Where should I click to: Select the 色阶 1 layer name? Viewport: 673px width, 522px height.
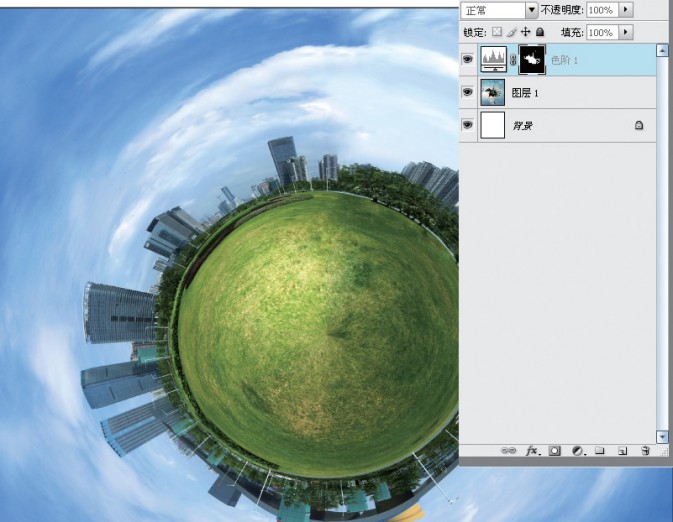click(564, 60)
